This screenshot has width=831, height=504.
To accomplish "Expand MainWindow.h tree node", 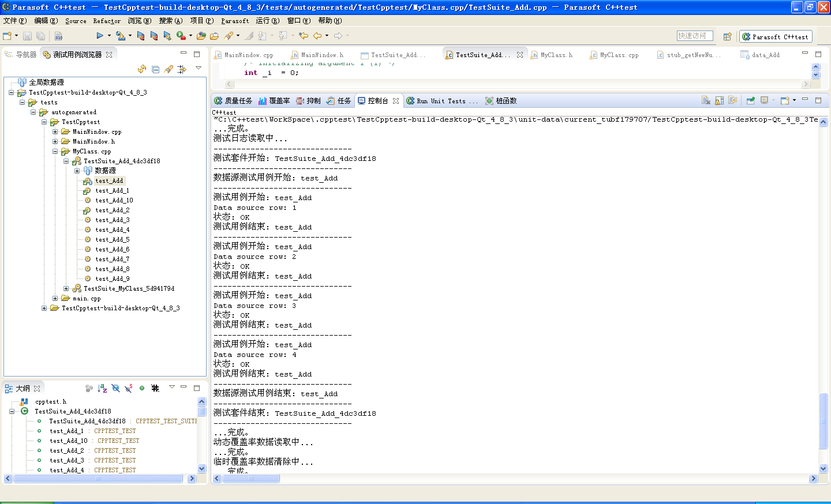I will click(x=55, y=141).
